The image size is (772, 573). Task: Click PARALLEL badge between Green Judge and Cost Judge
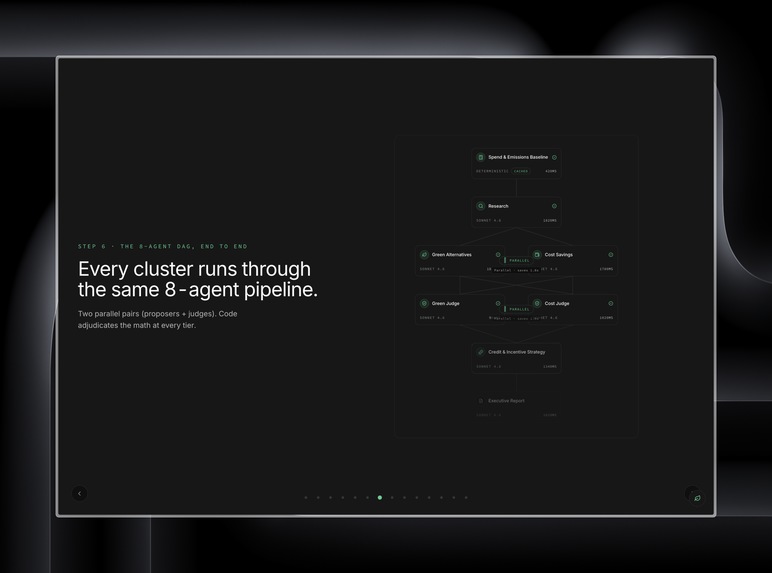point(517,309)
